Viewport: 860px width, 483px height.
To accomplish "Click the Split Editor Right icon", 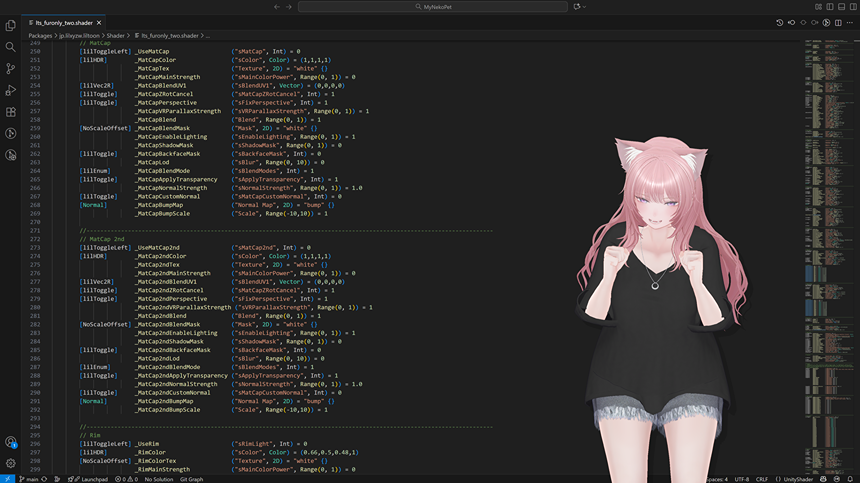I will point(839,22).
